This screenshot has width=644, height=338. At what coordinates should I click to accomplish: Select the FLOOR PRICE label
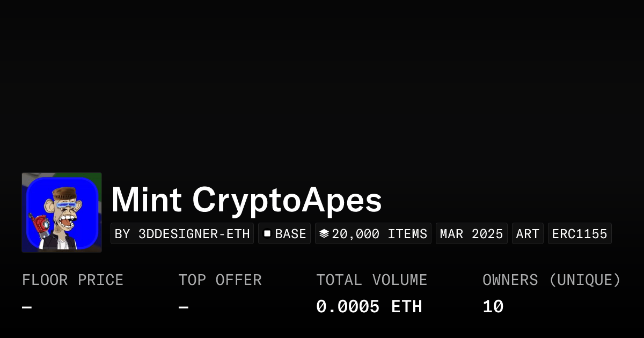[72, 280]
